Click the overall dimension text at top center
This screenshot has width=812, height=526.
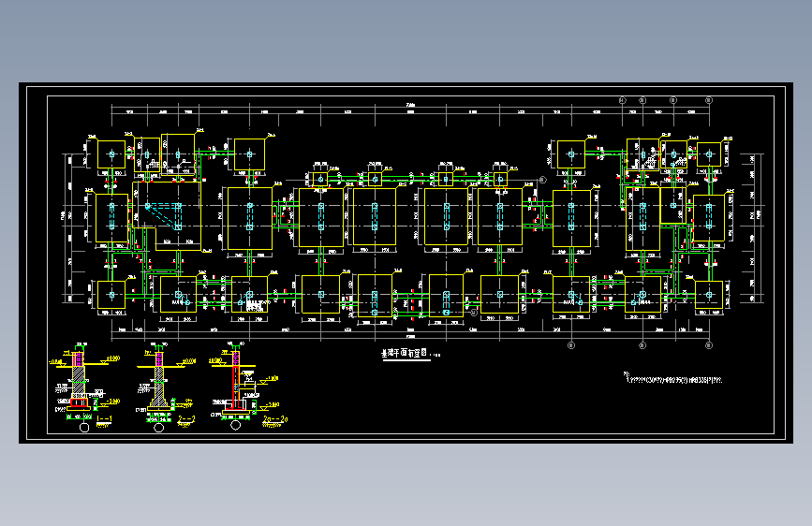click(x=410, y=105)
